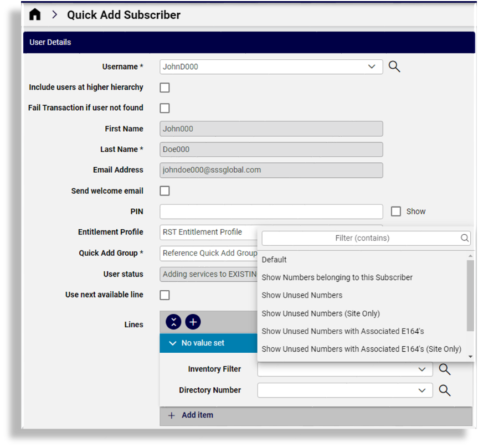Click the Quick Add Subscriber breadcrumb
The width and height of the screenshot is (478, 448).
coord(123,15)
